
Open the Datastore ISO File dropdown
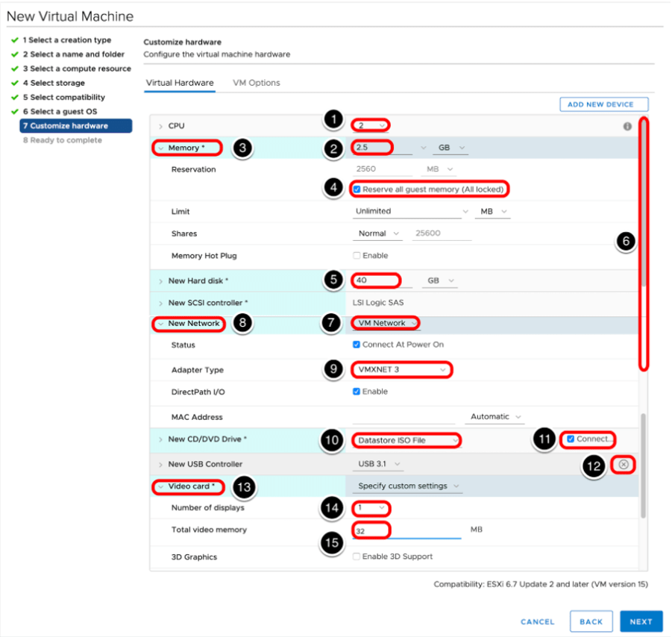coord(405,440)
